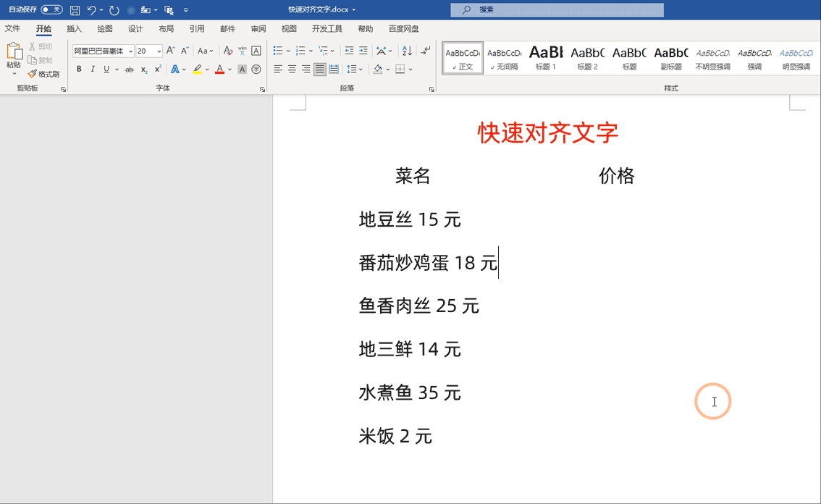Click the distributed alignment icon

pyautogui.click(x=334, y=70)
